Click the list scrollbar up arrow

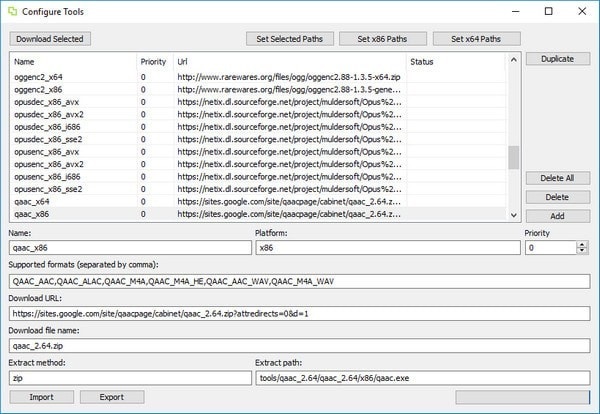pos(514,60)
